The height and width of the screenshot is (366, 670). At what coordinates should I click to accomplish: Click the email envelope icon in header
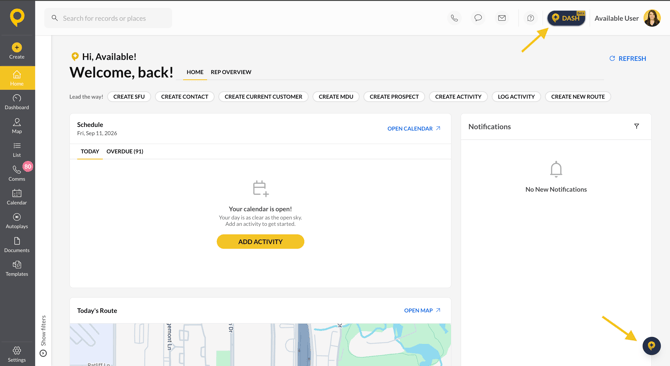[x=502, y=18]
